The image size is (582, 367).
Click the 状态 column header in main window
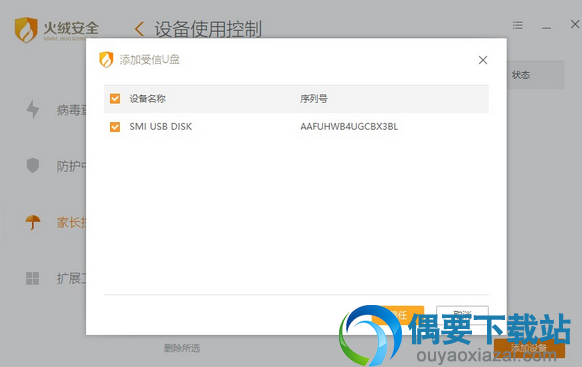[521, 75]
